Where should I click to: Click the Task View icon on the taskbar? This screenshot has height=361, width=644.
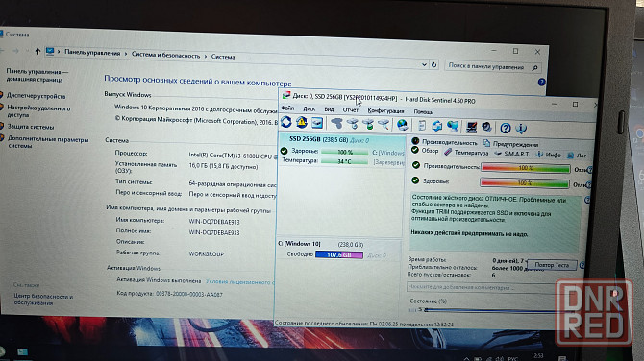pos(23,352)
